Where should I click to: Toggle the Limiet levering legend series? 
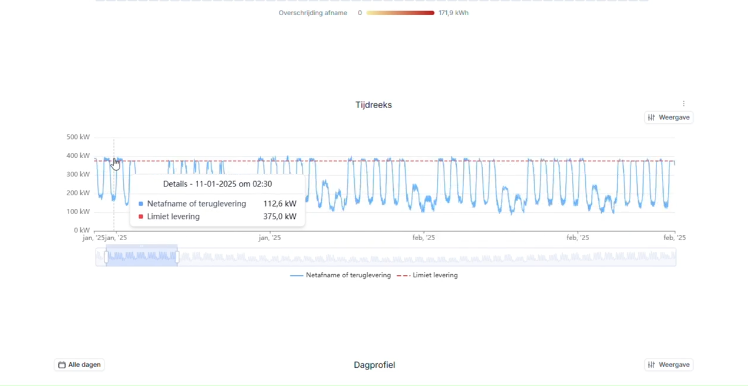coord(427,275)
